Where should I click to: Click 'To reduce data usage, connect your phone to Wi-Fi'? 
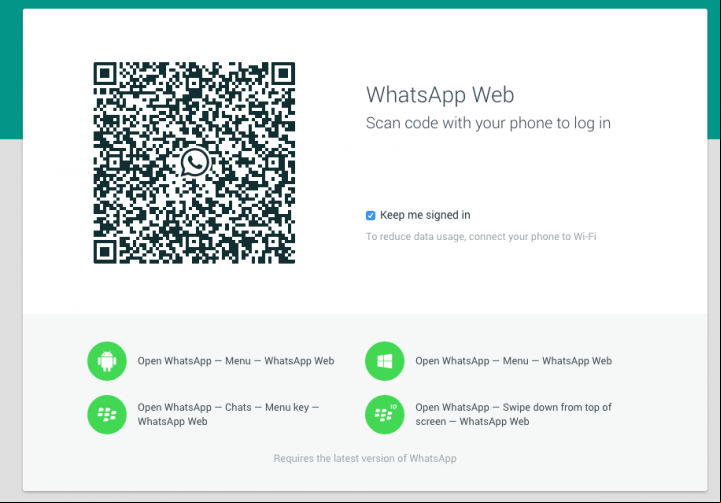click(481, 237)
